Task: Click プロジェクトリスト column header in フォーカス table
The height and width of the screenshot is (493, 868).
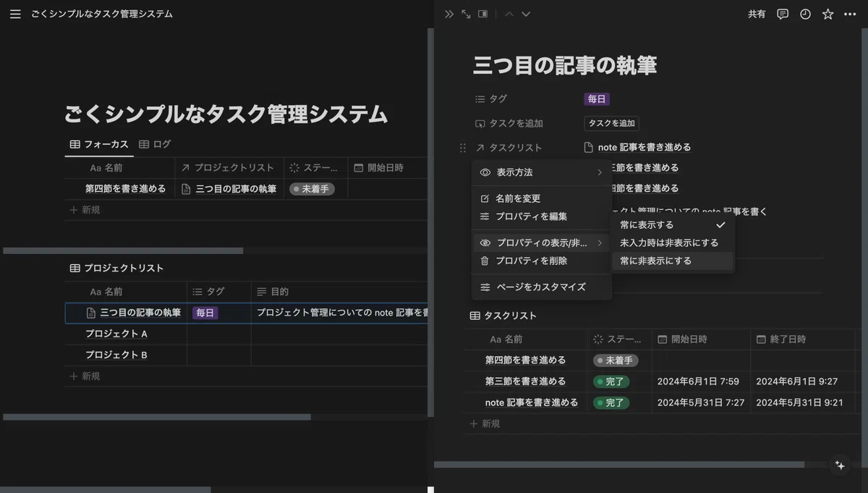Action: 229,168
